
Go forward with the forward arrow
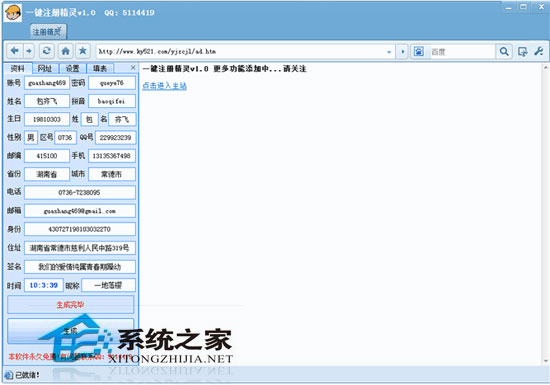click(29, 51)
